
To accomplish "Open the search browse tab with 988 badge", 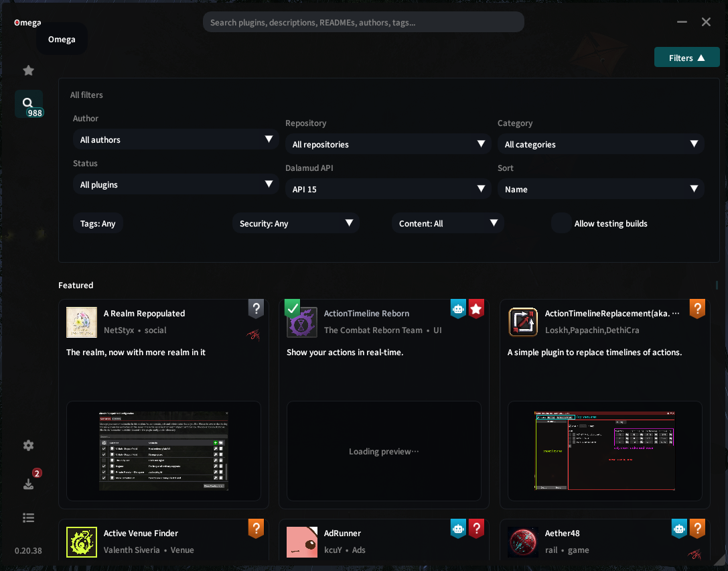I will [29, 104].
